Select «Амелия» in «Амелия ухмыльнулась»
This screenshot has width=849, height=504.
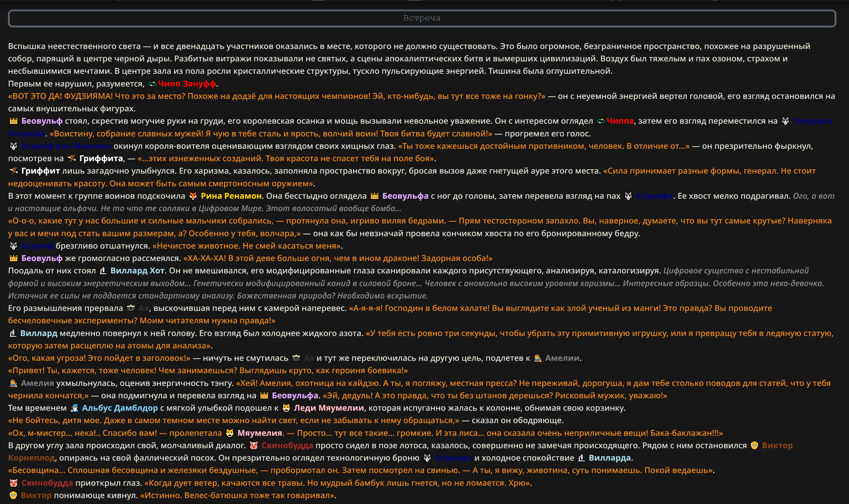tap(38, 383)
